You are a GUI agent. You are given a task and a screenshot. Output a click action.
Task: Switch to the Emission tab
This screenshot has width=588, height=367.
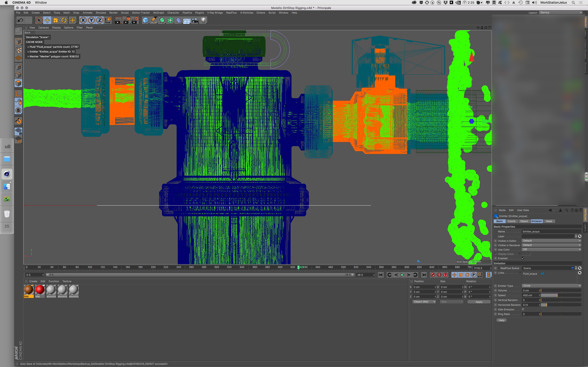pos(537,221)
